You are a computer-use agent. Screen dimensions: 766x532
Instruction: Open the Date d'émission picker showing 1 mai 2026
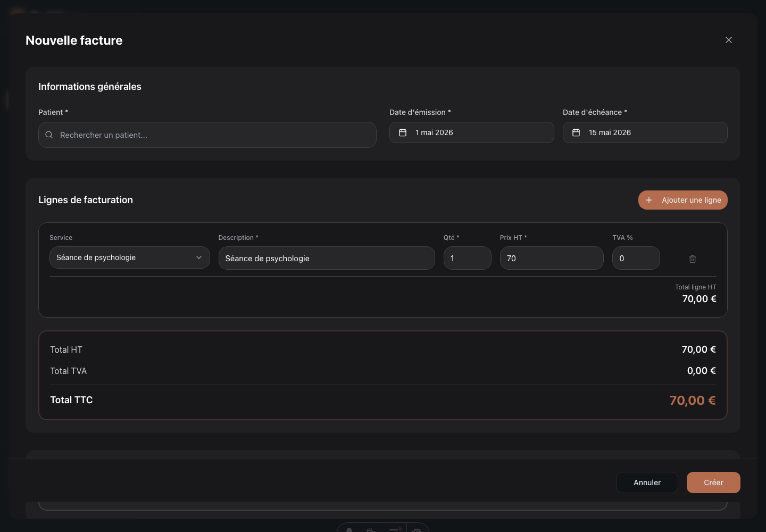coord(472,132)
